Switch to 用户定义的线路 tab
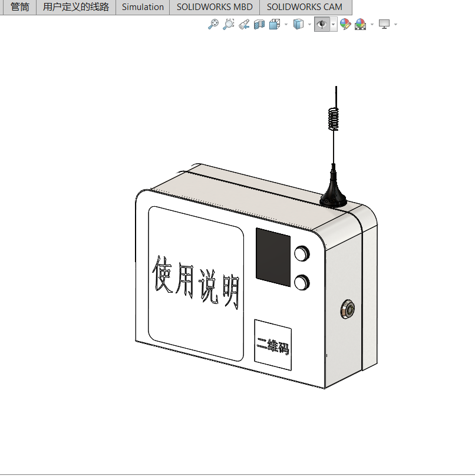Image resolution: width=475 pixels, height=476 pixels. (76, 7)
